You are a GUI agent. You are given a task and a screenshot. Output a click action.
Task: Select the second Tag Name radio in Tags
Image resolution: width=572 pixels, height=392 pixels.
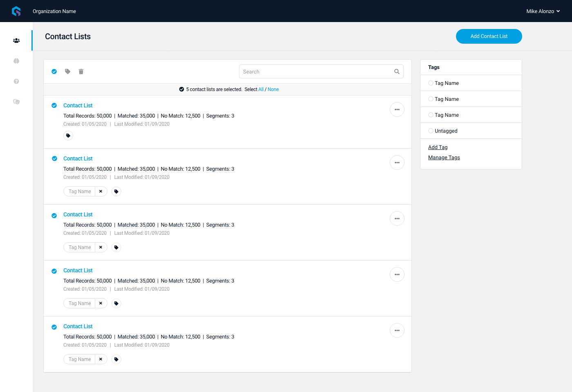(x=431, y=99)
